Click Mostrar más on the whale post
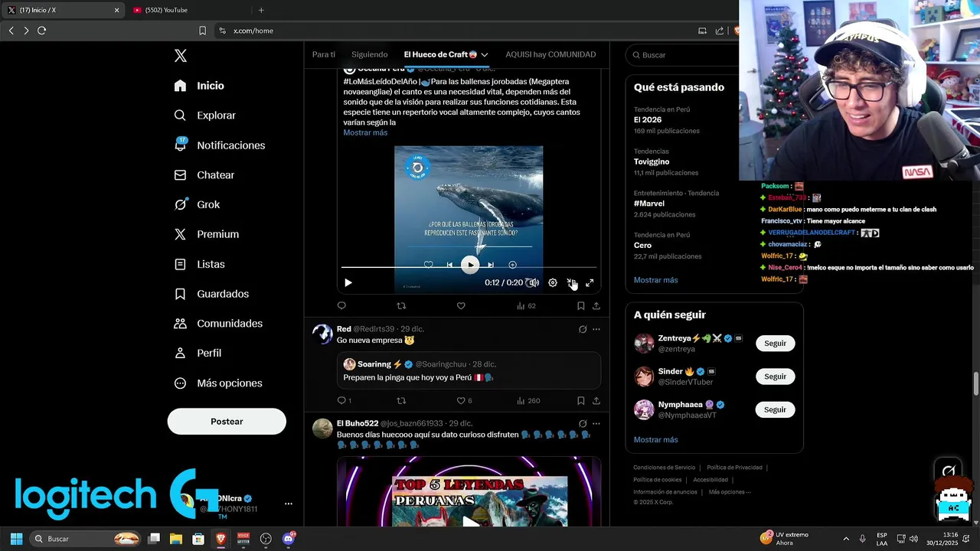Image resolution: width=980 pixels, height=551 pixels. [x=365, y=132]
